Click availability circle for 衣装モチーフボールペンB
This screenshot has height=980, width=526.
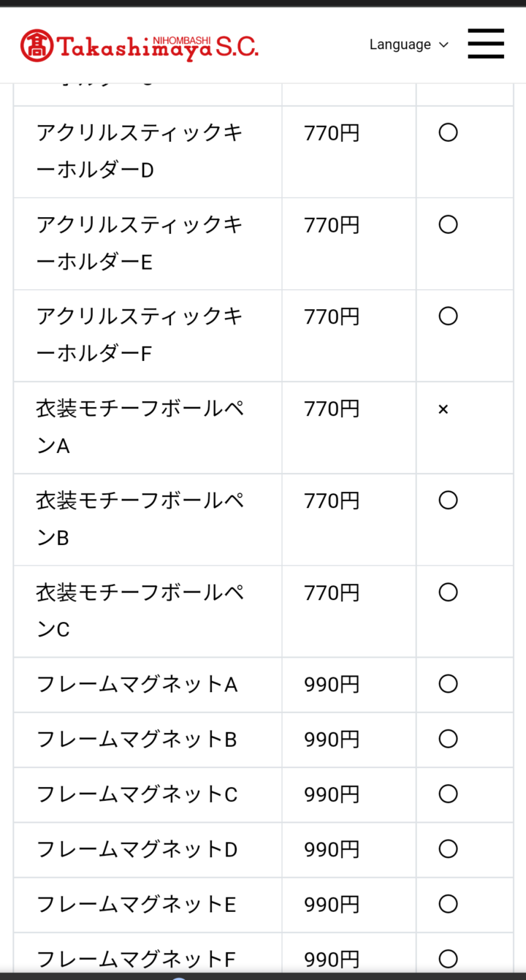pyautogui.click(x=448, y=500)
